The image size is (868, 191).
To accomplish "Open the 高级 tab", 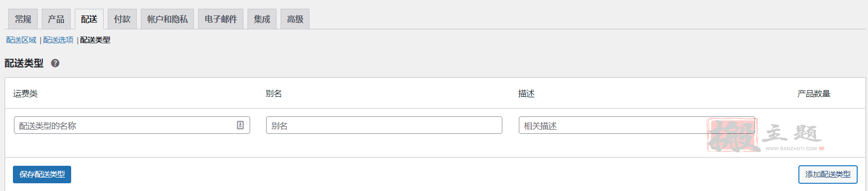I will [295, 19].
